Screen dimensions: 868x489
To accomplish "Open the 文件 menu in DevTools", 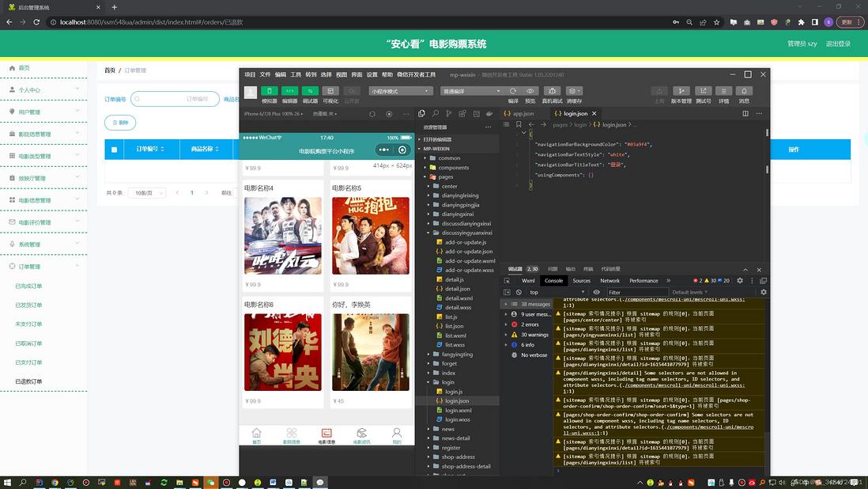I will point(266,74).
